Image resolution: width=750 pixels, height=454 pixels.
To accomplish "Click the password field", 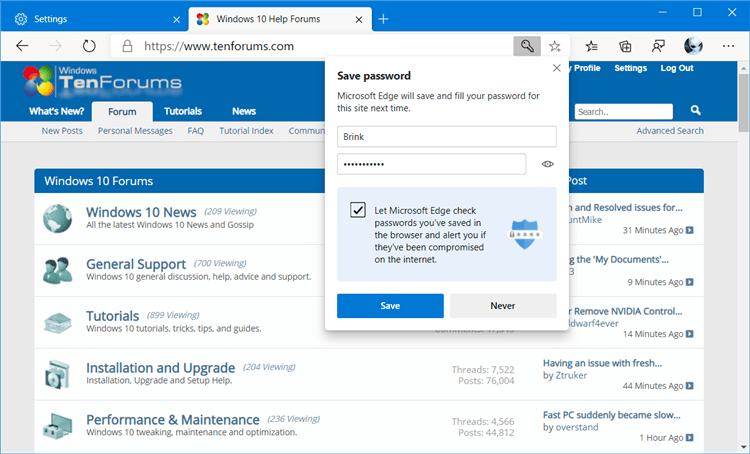I will [x=431, y=164].
